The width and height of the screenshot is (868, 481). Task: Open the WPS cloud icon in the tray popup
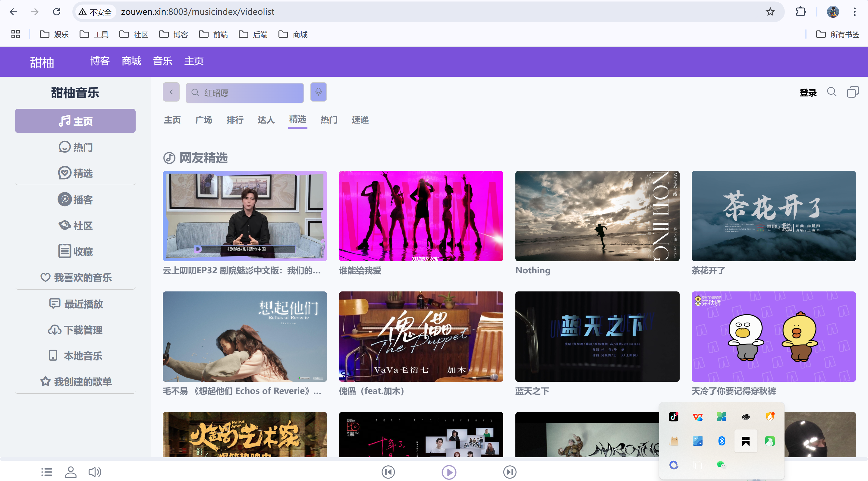coord(697,417)
